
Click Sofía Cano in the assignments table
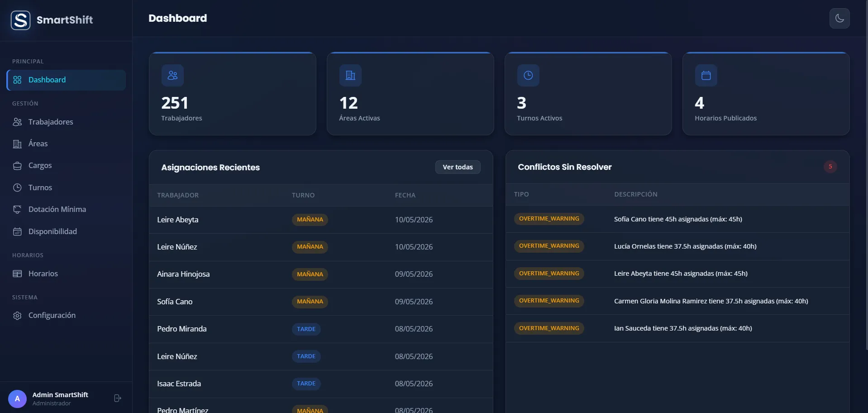[175, 302]
